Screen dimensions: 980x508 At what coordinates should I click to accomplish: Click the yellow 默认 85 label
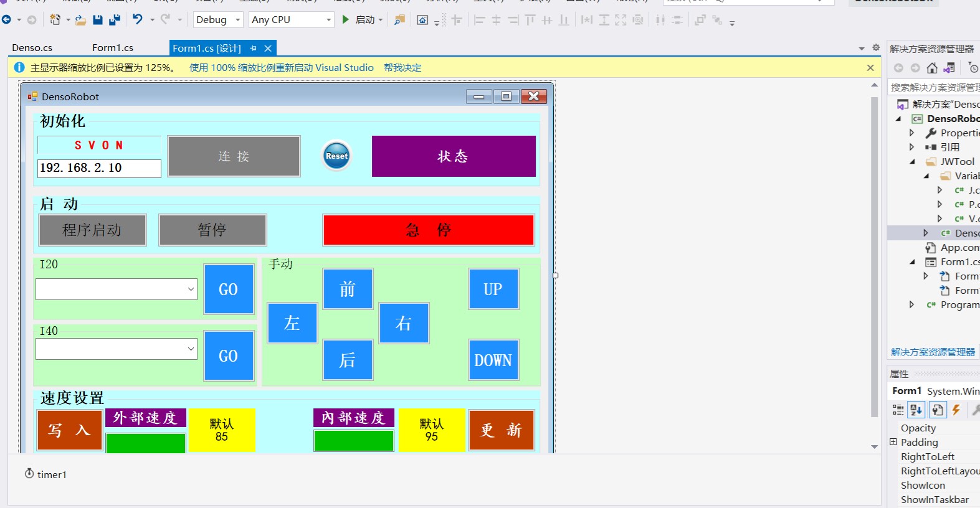click(222, 430)
